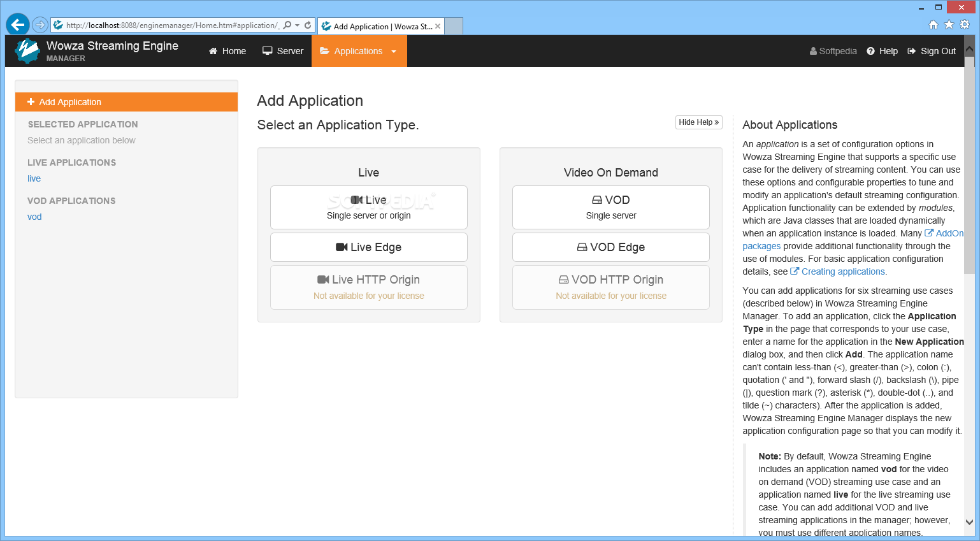Click the About Applications help heading
Image resolution: width=980 pixels, height=541 pixels.
pyautogui.click(x=790, y=125)
